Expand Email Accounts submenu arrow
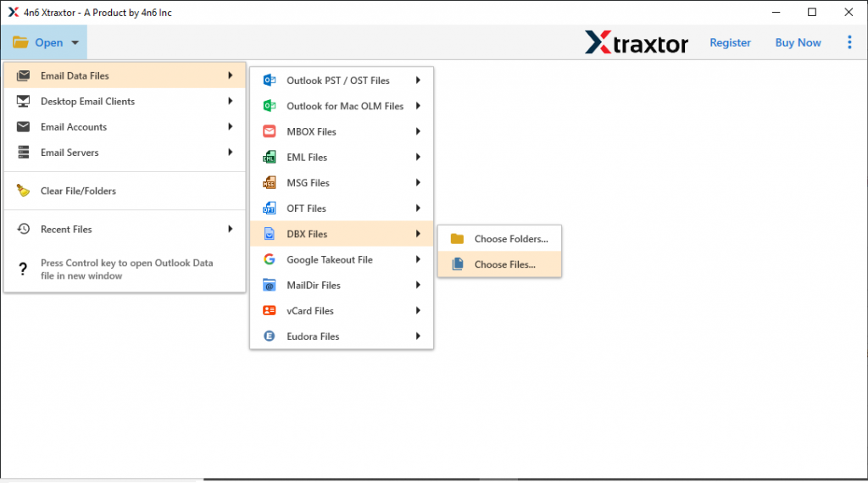The width and height of the screenshot is (868, 483). pyautogui.click(x=231, y=126)
